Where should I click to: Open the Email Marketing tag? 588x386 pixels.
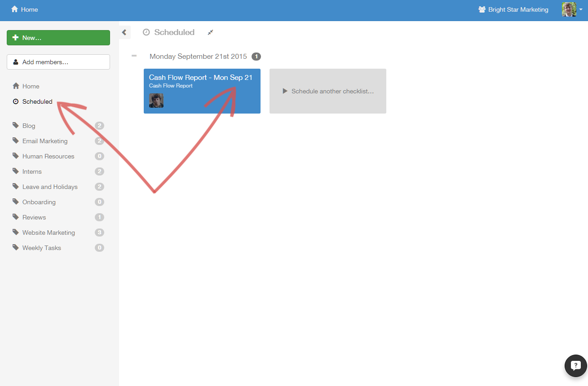(x=44, y=141)
